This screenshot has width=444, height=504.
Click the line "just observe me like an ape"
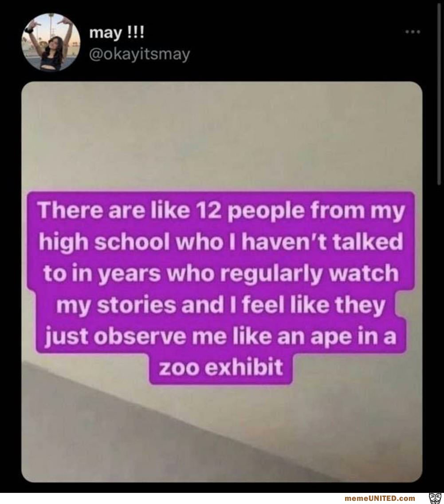[221, 337]
